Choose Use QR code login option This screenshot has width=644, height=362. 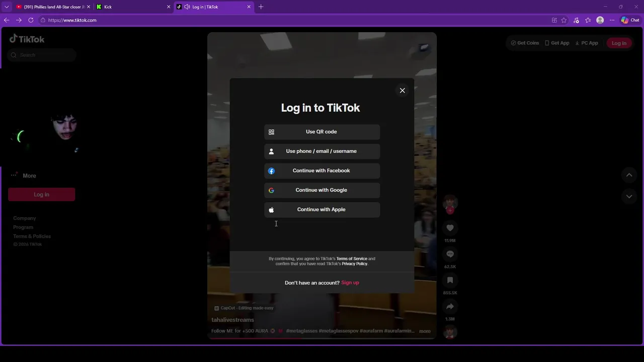pos(322,132)
